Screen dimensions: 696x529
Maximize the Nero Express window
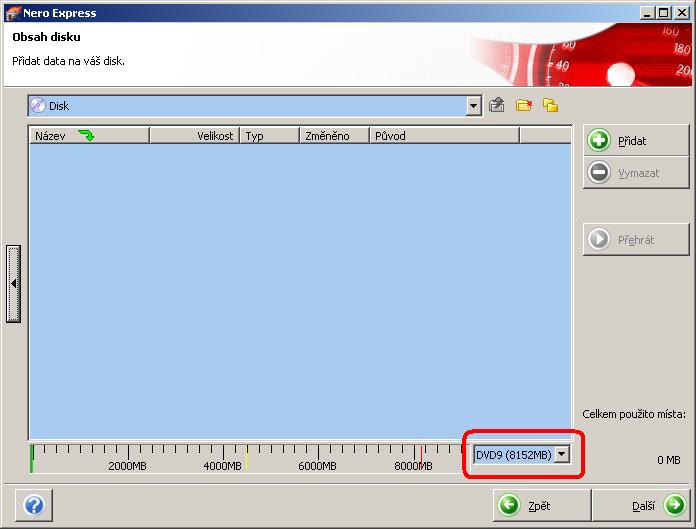pos(664,13)
